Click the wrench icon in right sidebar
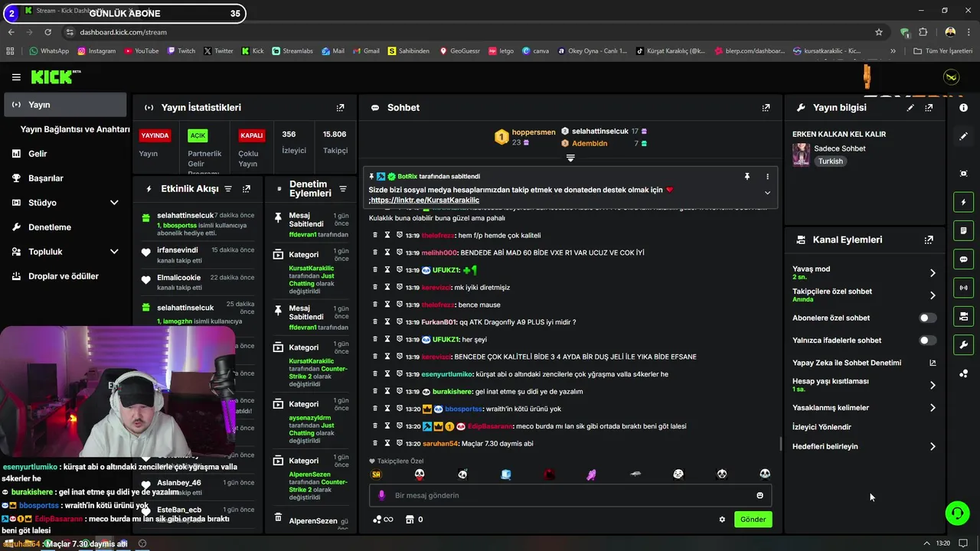The image size is (980, 551). [964, 345]
